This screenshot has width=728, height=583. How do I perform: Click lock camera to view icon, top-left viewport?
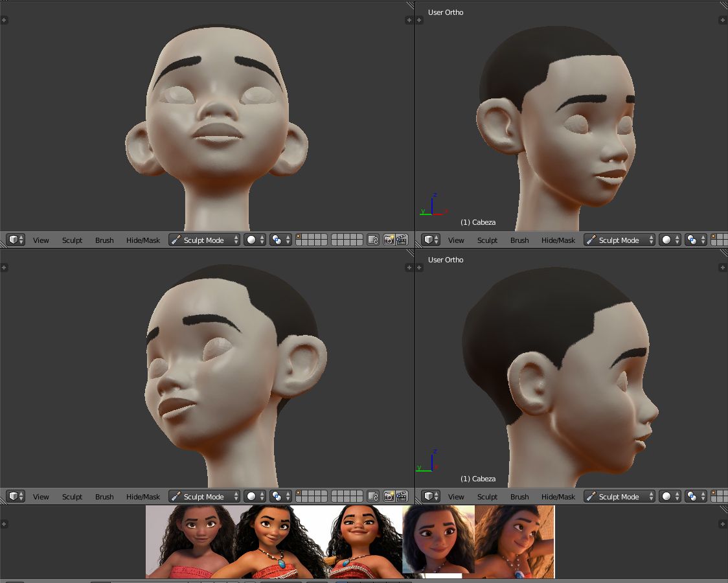[x=373, y=240]
